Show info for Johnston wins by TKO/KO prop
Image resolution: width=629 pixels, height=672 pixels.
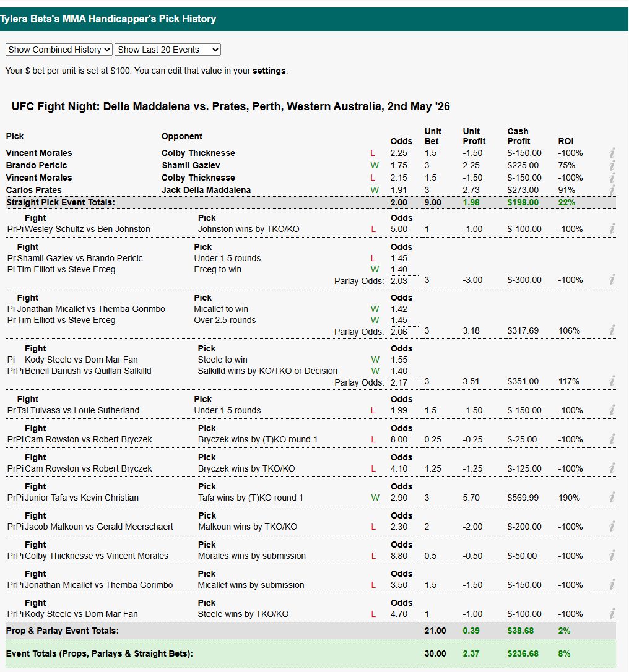click(612, 229)
